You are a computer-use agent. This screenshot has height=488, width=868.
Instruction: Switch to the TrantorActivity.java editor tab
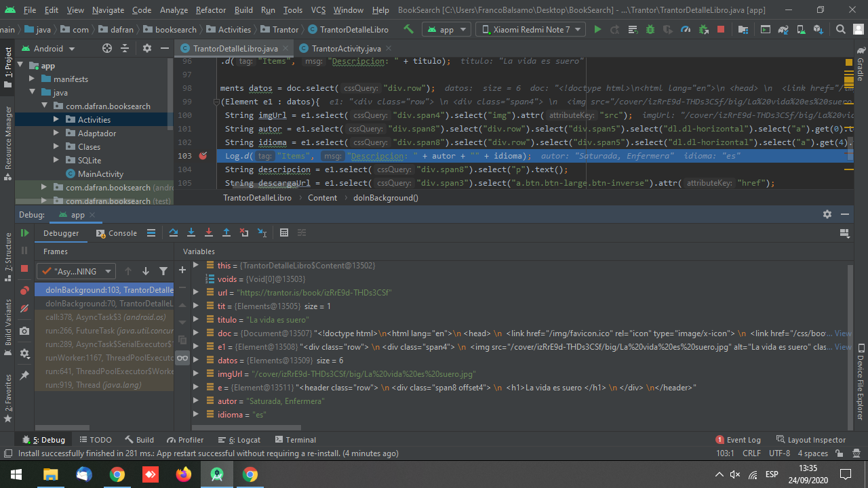click(347, 48)
